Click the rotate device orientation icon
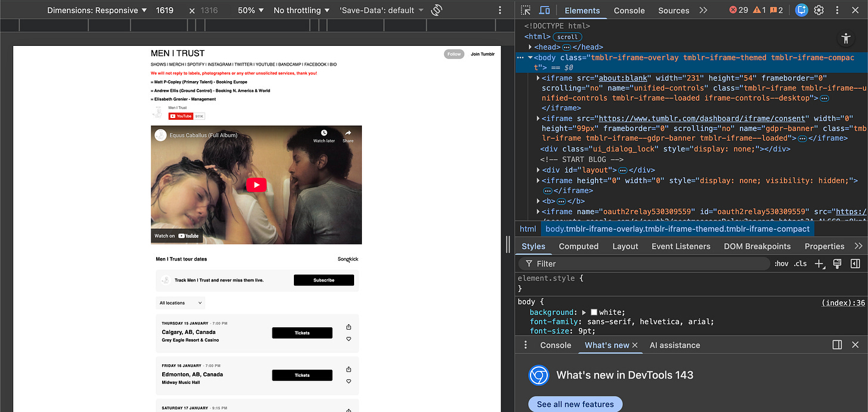Viewport: 868px width, 412px height. (x=436, y=10)
